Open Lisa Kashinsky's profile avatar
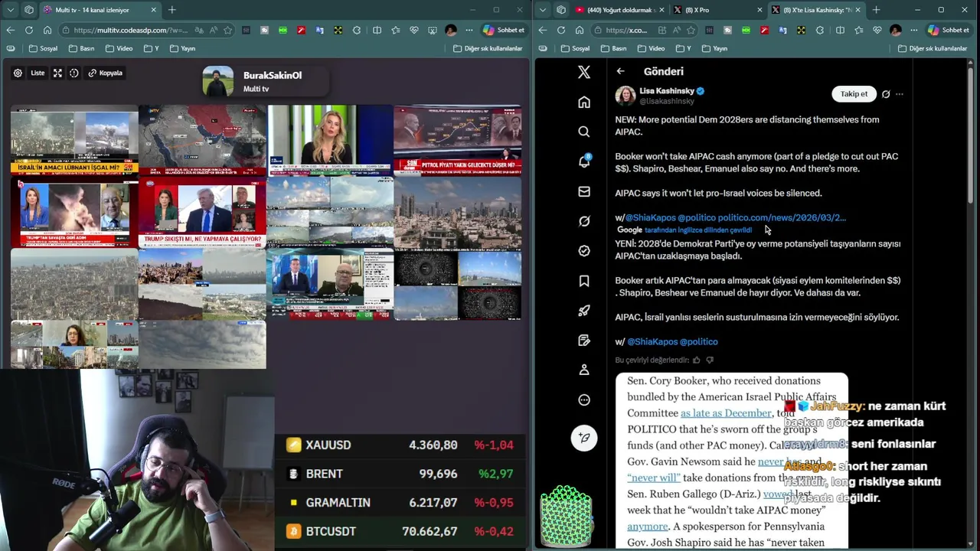Screen dimensions: 980x551 point(626,96)
